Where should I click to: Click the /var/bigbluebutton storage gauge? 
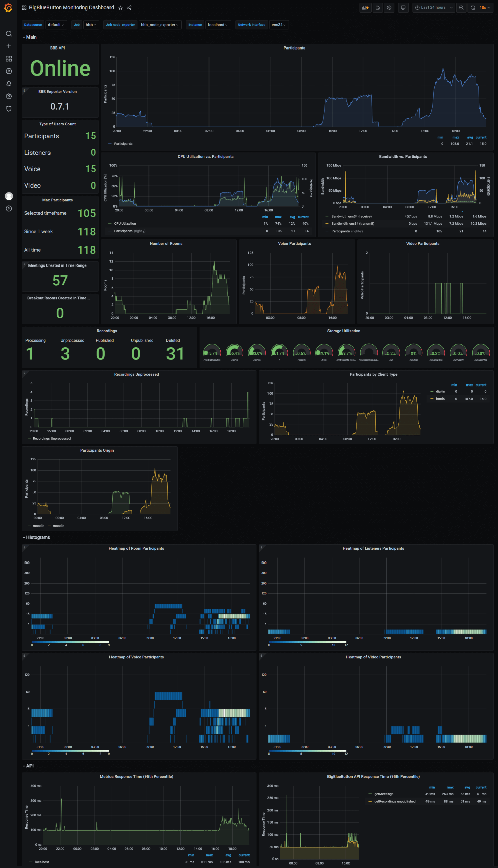point(212,352)
